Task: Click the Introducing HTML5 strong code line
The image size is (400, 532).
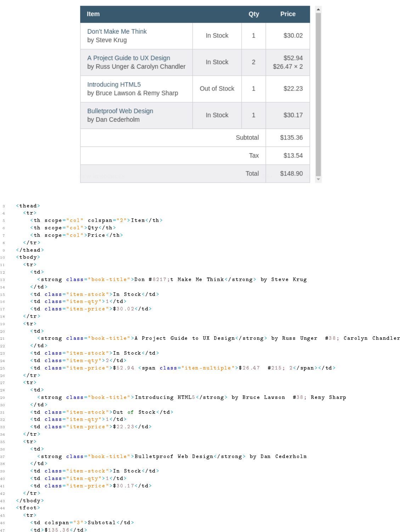Action: point(192,397)
